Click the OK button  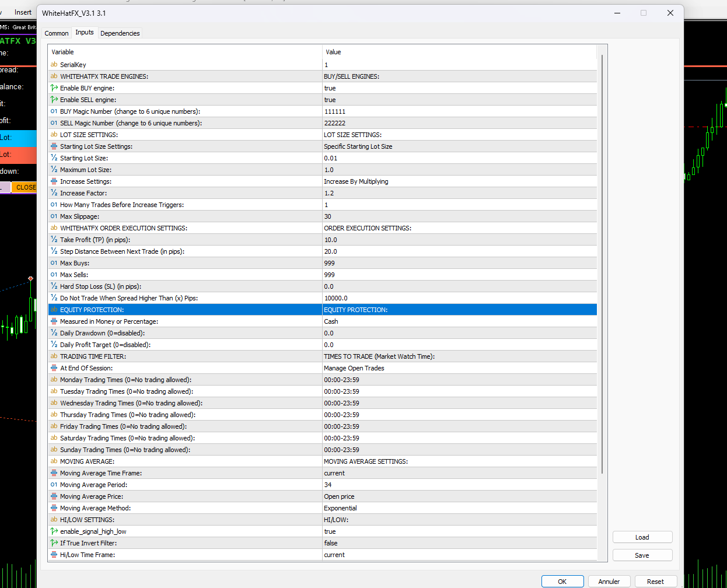(562, 582)
